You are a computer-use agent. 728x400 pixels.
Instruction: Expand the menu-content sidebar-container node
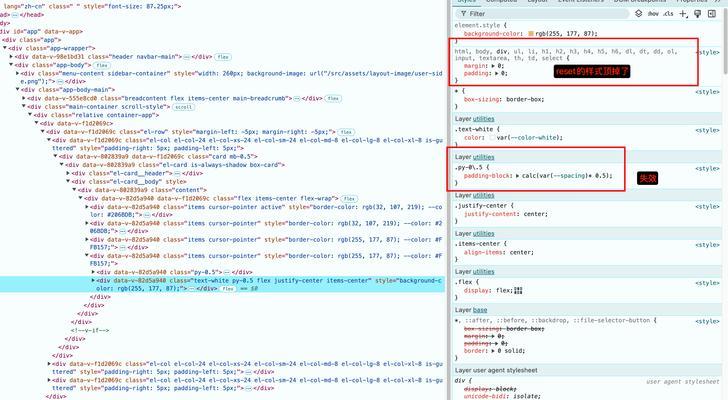point(18,73)
